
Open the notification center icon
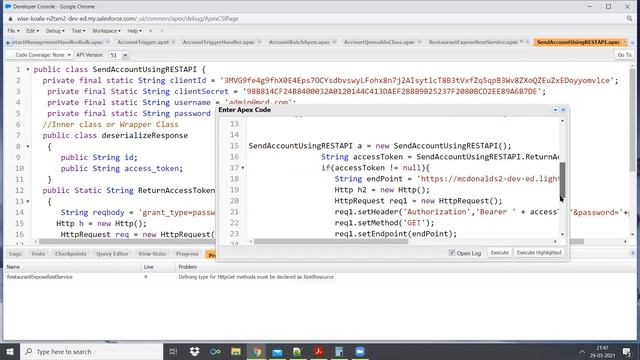[627, 351]
